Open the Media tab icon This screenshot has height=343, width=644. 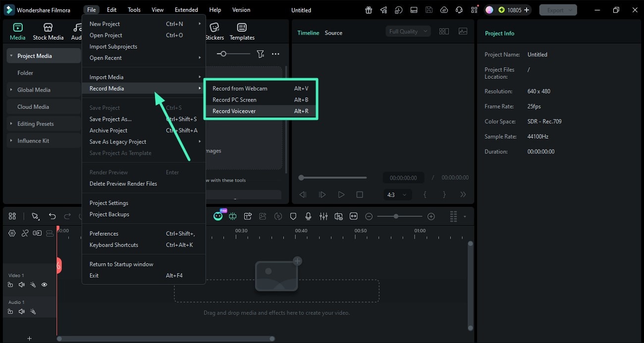click(17, 27)
